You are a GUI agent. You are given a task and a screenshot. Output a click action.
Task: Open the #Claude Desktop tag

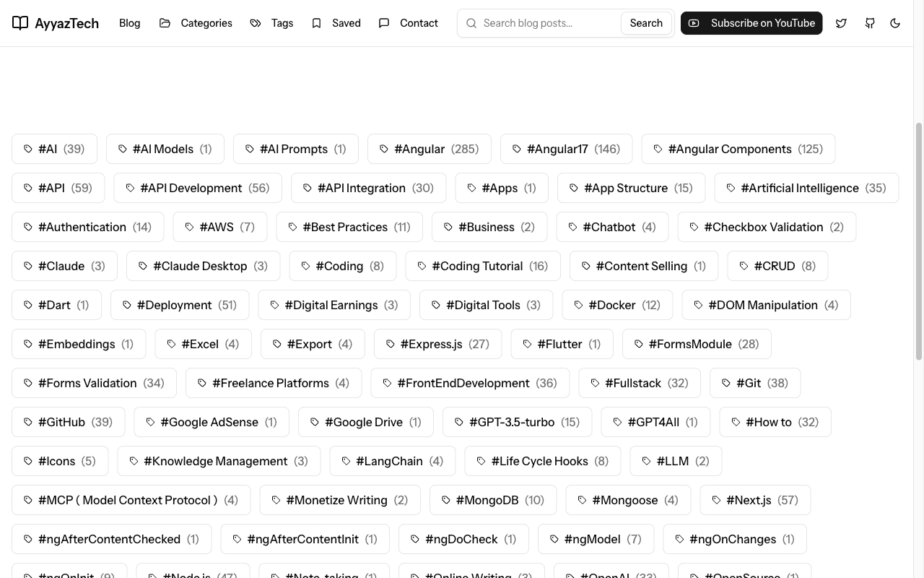204,266
